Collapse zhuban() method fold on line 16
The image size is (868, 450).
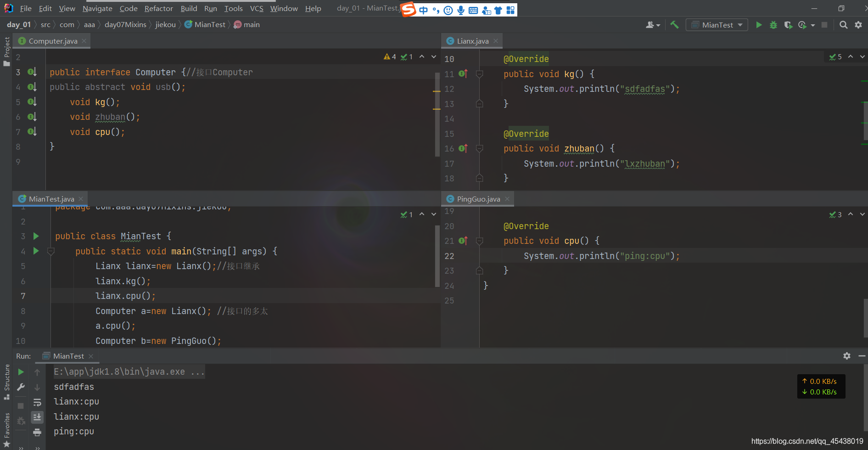[479, 148]
